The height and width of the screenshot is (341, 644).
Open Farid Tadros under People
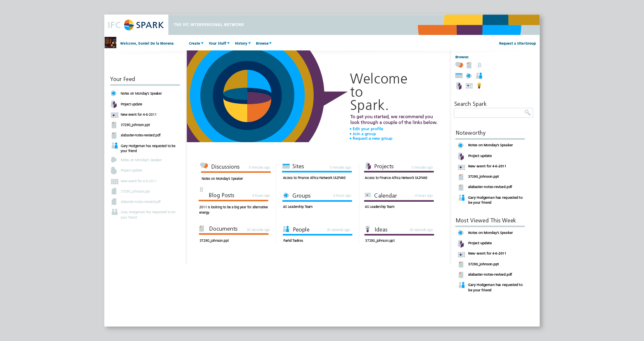293,241
